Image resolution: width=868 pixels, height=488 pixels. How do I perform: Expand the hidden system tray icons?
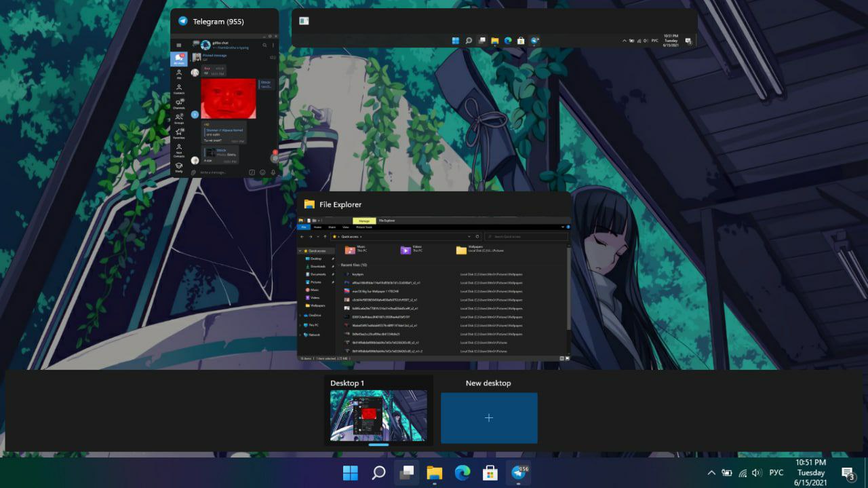tap(711, 473)
